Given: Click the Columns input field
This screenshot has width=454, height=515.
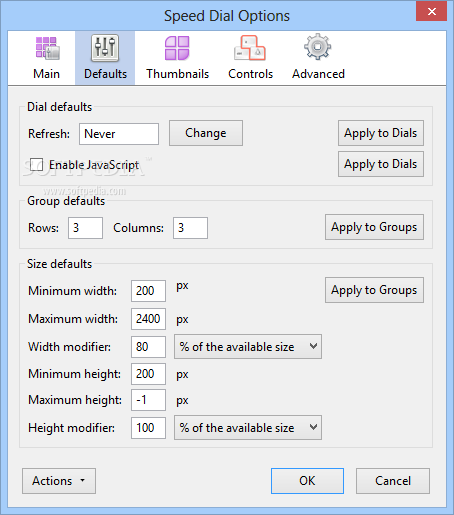Looking at the screenshot, I should (190, 228).
